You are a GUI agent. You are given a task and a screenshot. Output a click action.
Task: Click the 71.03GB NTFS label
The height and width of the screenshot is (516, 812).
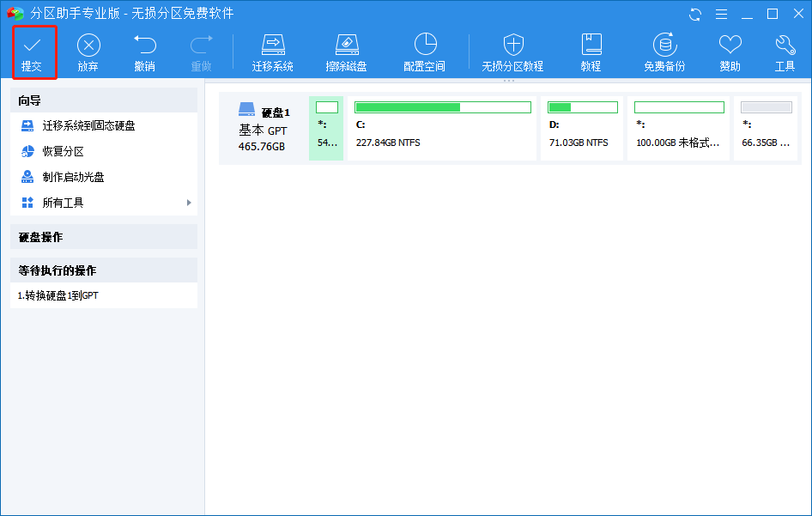pos(579,143)
